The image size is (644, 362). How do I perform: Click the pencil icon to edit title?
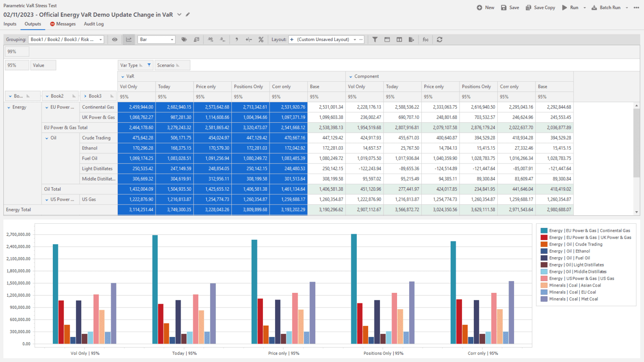pos(188,15)
